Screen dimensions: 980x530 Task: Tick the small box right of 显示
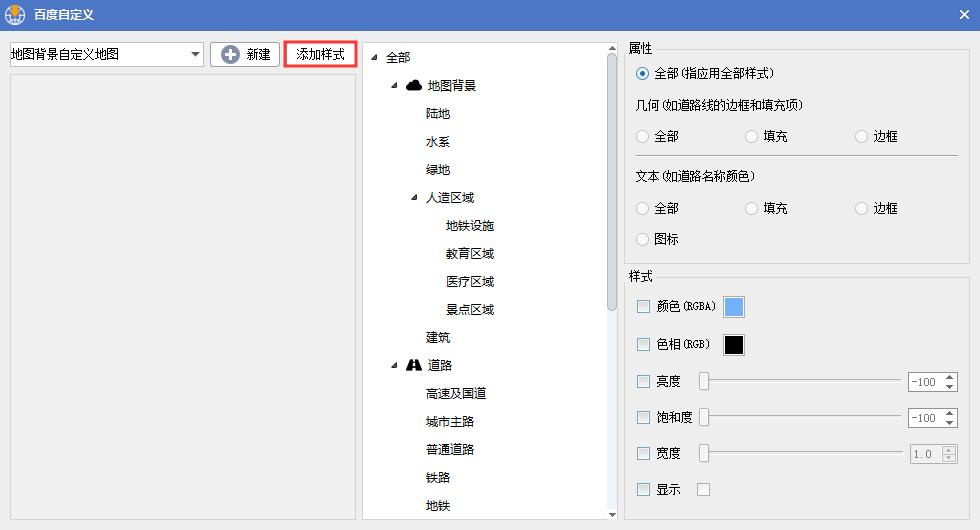pos(703,489)
